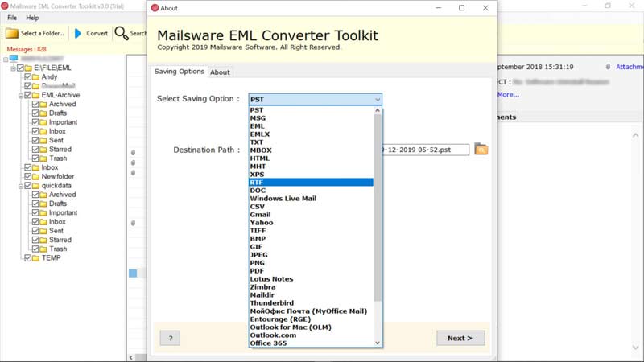Choose Zimbra from the saving list
This screenshot has height=362, width=644.
coord(311,287)
